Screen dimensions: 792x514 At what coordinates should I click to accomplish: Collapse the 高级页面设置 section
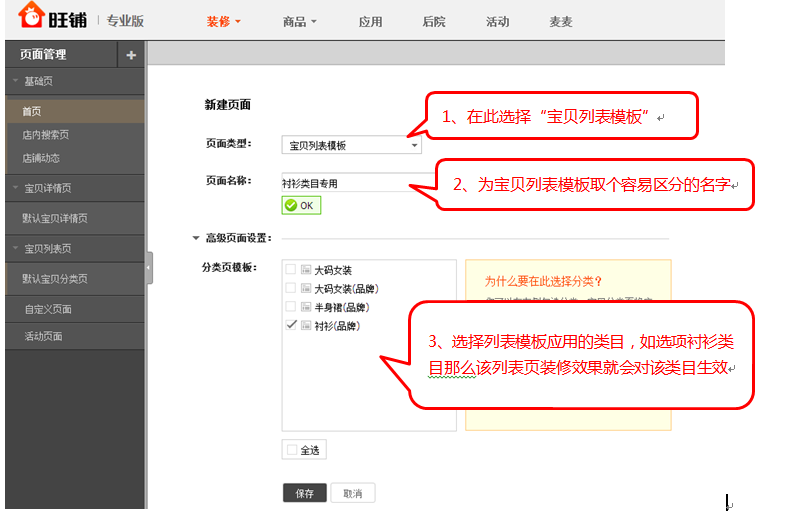tap(196, 238)
